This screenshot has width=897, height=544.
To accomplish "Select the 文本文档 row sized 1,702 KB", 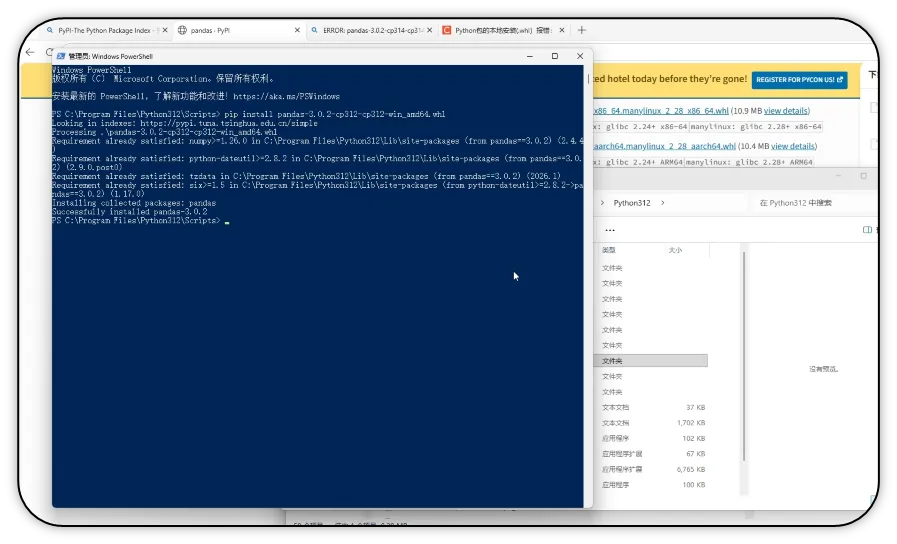I will 650,423.
